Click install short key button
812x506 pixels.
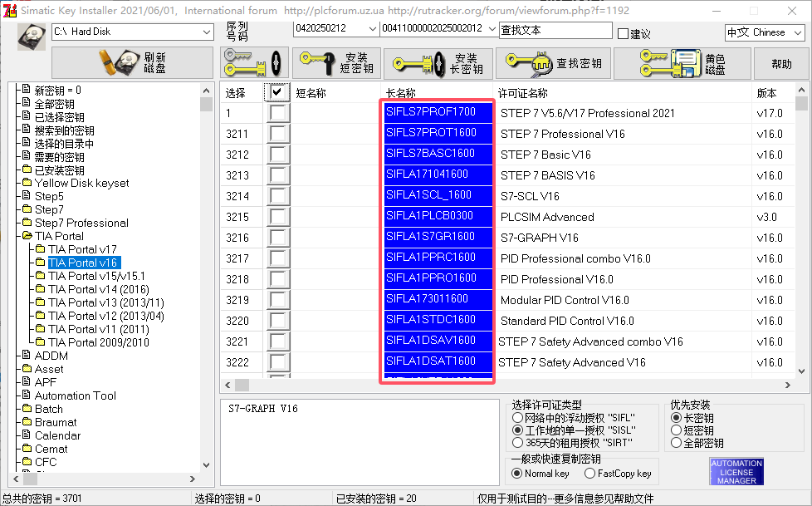point(336,63)
